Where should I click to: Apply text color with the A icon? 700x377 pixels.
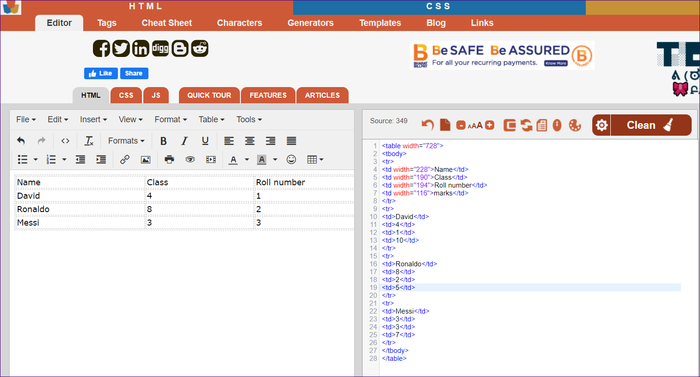coord(233,159)
